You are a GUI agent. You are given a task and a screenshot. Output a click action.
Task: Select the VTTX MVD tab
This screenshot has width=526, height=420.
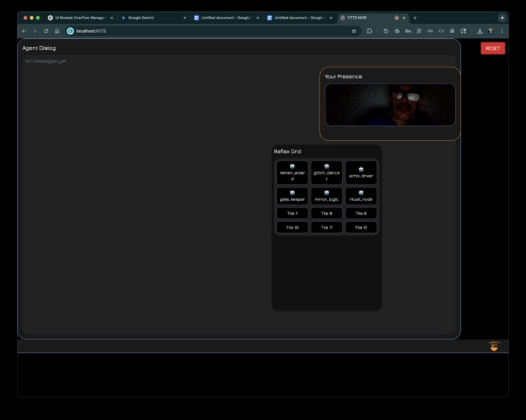tap(374, 18)
